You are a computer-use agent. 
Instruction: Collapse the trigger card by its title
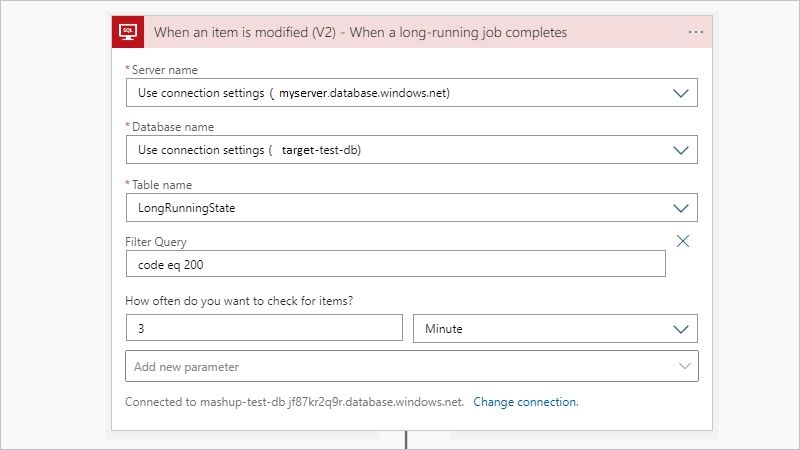pos(360,32)
